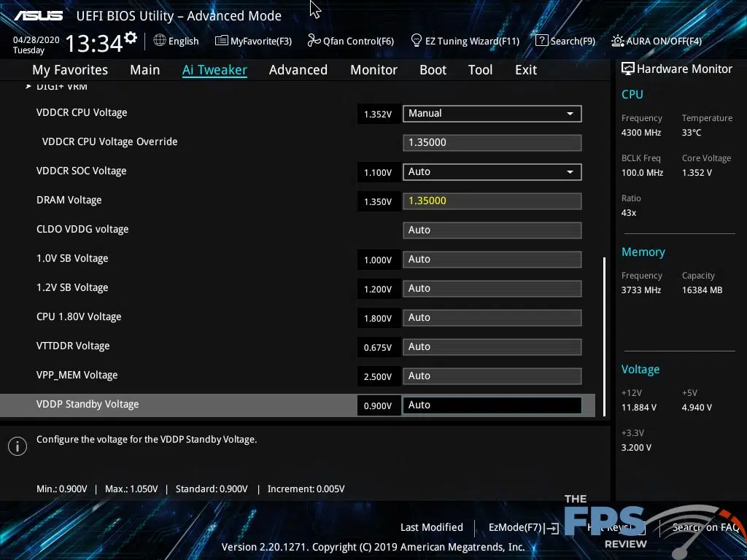Click the CLDO VDDG voltage field
Screen dimensions: 747x560
492,230
